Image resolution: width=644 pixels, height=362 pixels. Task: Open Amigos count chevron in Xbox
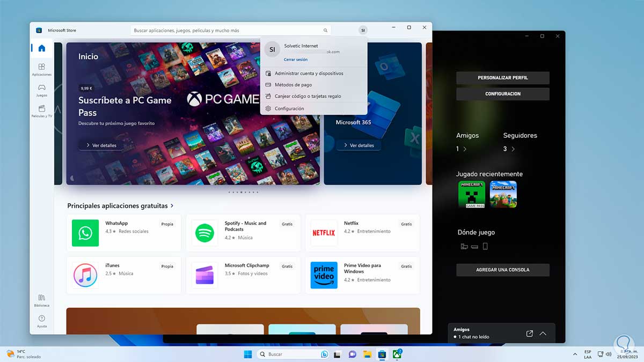click(x=465, y=149)
